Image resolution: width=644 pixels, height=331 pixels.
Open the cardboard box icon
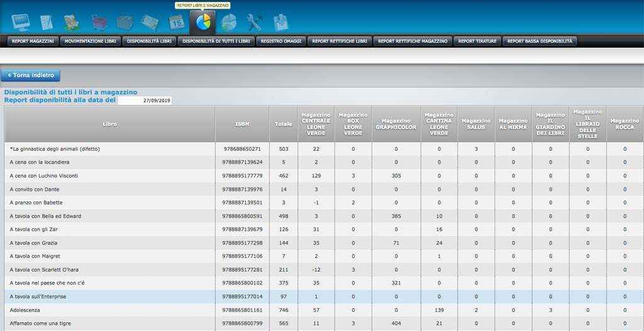[125, 23]
